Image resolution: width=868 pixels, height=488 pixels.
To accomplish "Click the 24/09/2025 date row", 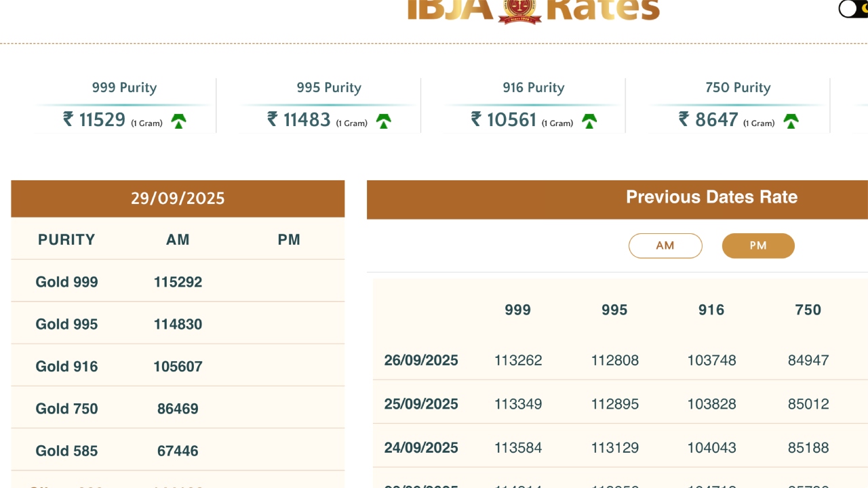I will tap(421, 448).
